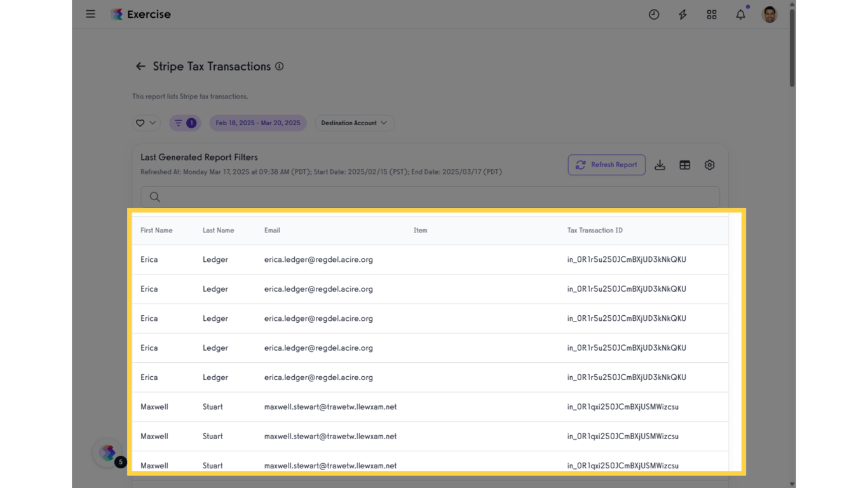Viewport: 868px width, 488px height.
Task: Open the apps grid icon
Action: pos(712,15)
